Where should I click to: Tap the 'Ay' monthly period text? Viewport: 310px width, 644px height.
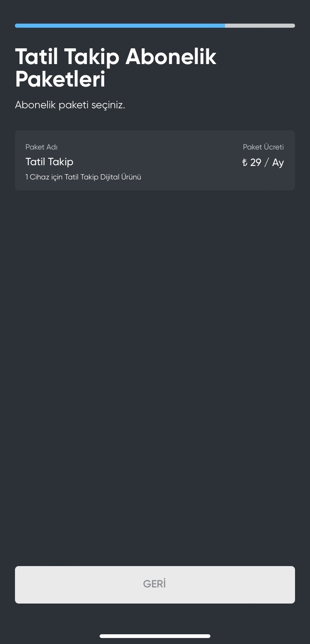tap(278, 163)
